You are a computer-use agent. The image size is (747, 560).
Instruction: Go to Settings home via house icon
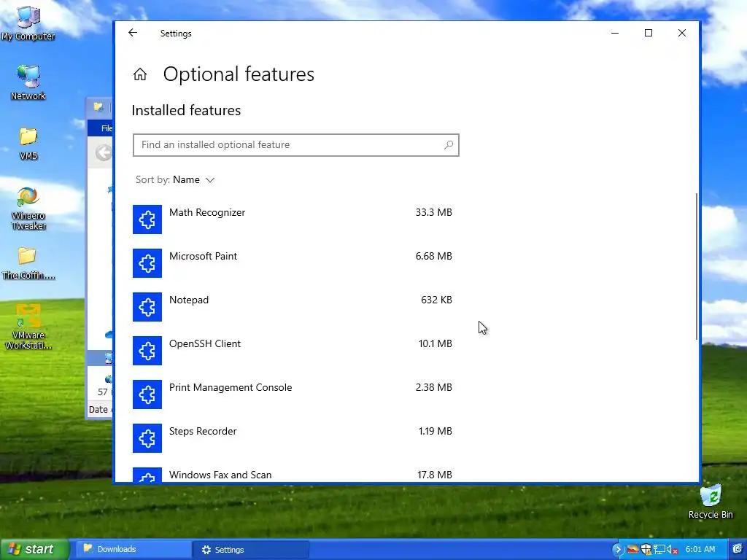[x=140, y=74]
